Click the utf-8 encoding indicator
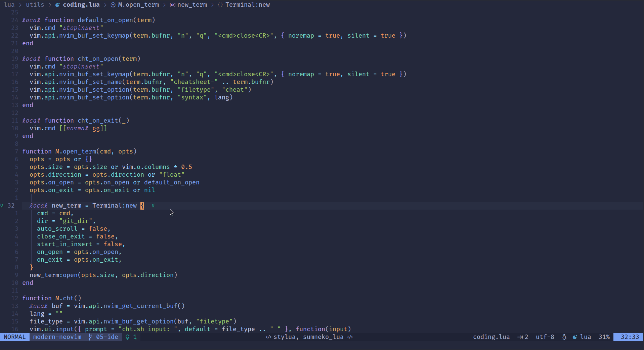 tap(545, 337)
